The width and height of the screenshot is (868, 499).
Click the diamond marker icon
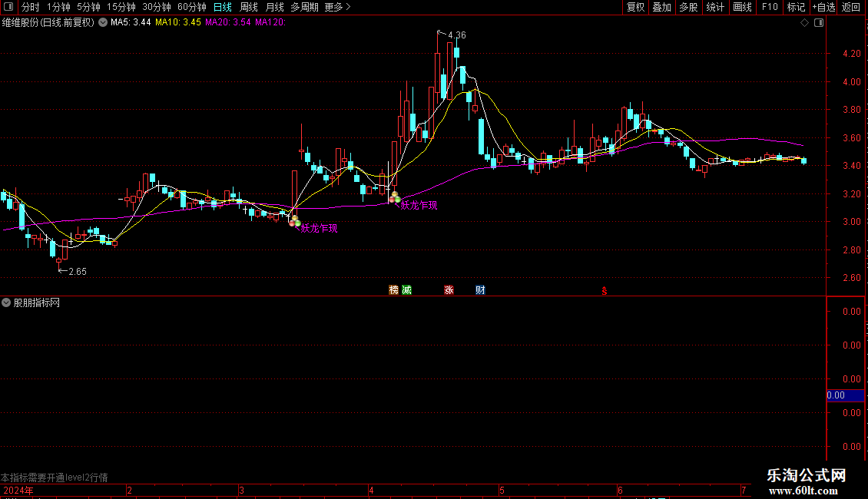pyautogui.click(x=805, y=23)
